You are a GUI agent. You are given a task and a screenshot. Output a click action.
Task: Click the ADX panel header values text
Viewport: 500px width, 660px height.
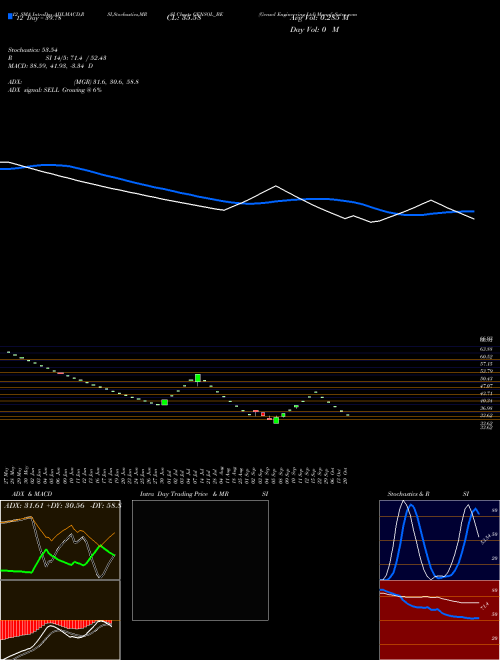pos(62,505)
